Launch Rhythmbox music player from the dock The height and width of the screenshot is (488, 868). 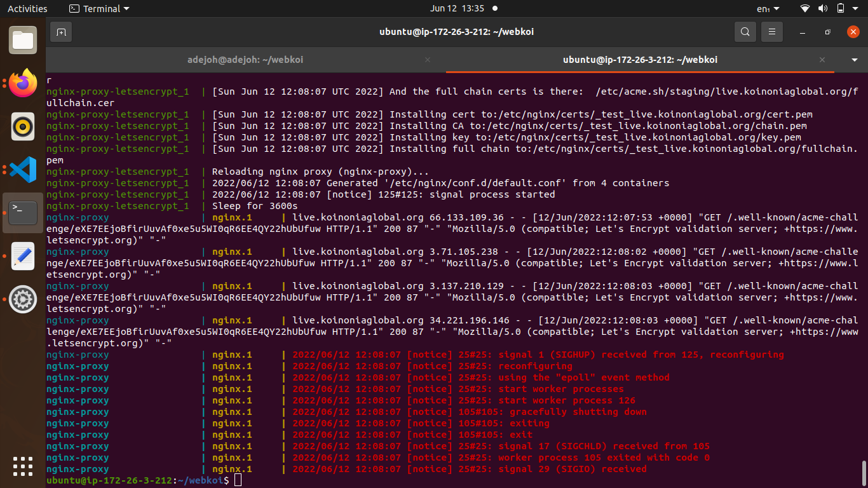click(x=23, y=126)
